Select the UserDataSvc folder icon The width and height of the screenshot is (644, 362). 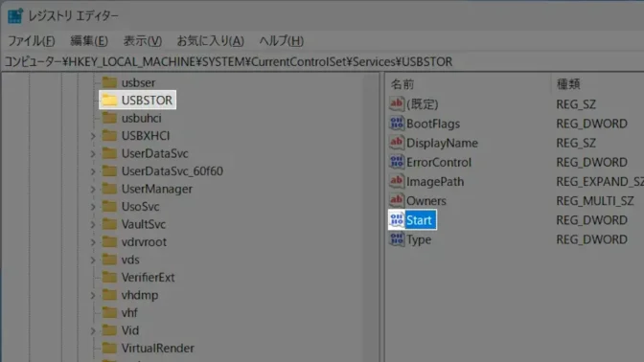tap(109, 153)
